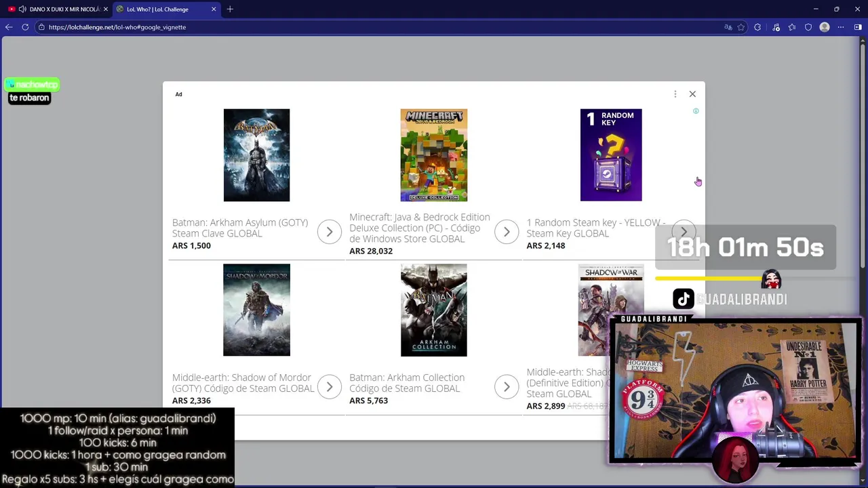
Task: Click the ARS 2,148 price
Action: pos(546,246)
